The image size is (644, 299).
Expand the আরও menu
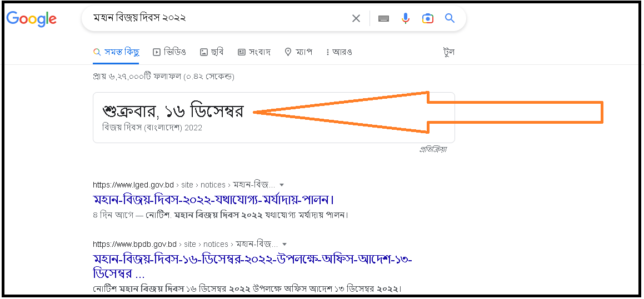[339, 52]
